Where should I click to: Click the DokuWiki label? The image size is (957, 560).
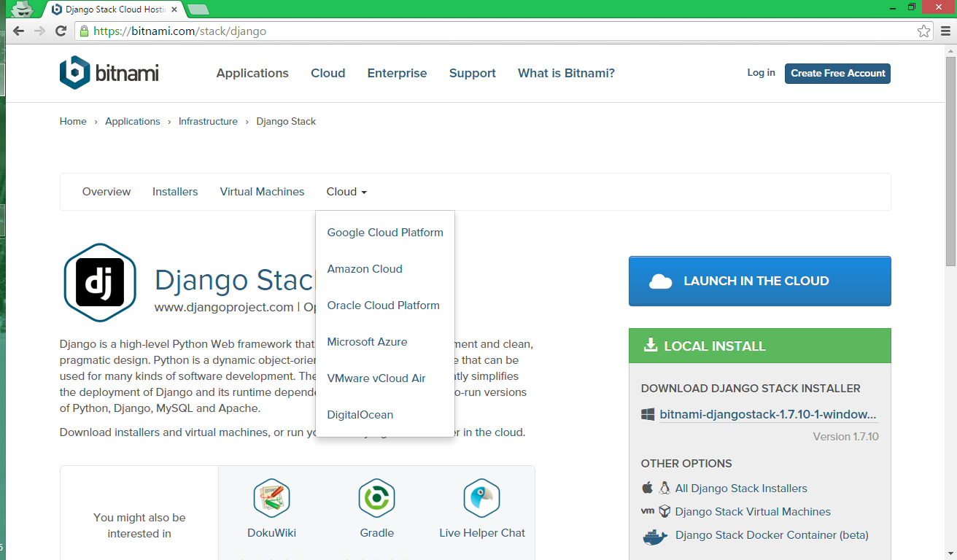272,533
